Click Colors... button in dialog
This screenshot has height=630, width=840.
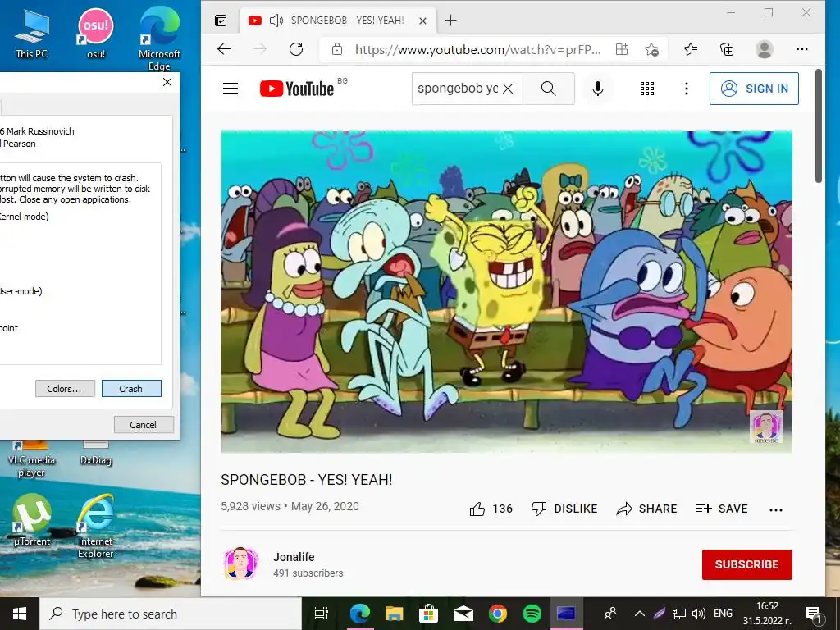[x=65, y=389]
